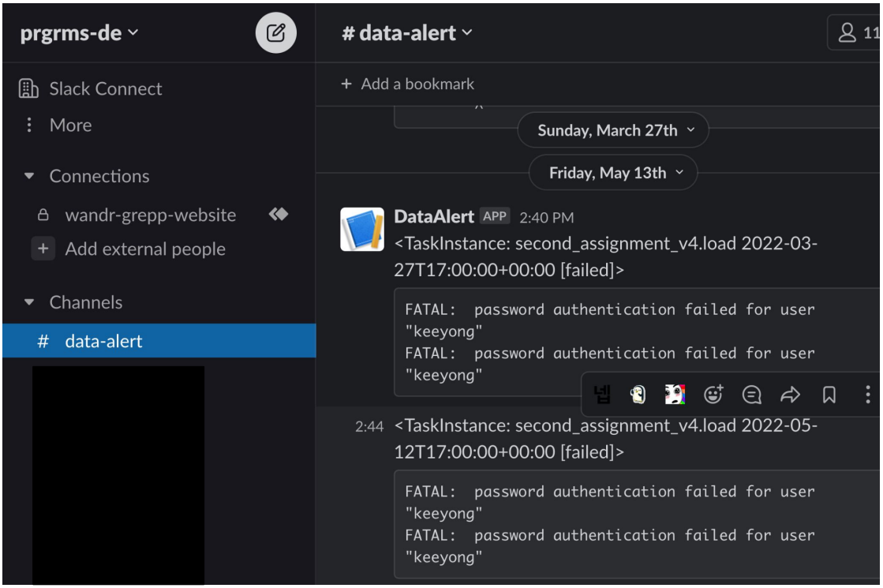This screenshot has width=883, height=588.
Task: Save message with bookmark icon
Action: click(x=829, y=395)
